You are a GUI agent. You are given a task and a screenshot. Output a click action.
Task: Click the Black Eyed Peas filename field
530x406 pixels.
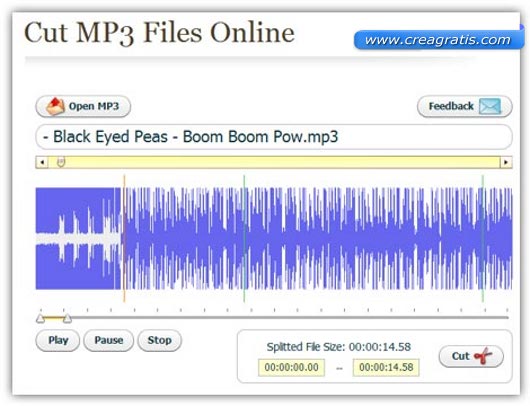pos(274,137)
